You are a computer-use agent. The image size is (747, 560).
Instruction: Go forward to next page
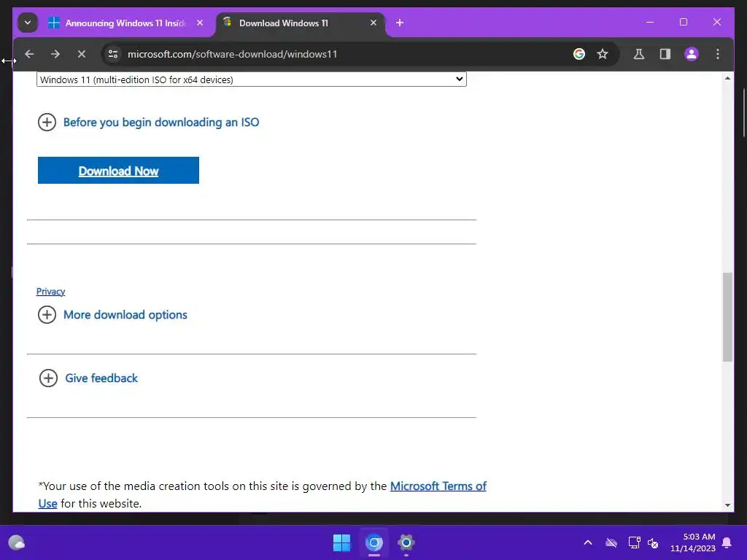tap(55, 54)
